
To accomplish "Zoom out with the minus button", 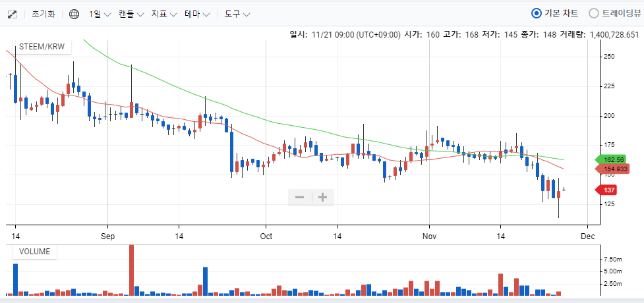I will (x=300, y=198).
